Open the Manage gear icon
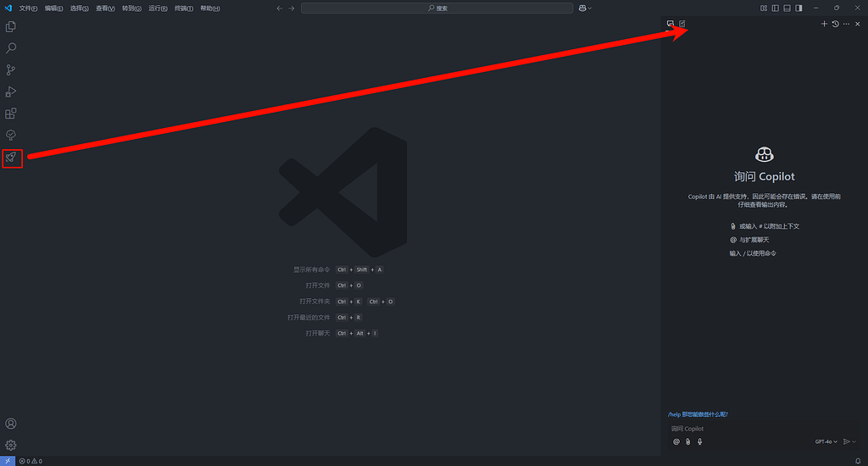This screenshot has height=466, width=868. [x=10, y=445]
